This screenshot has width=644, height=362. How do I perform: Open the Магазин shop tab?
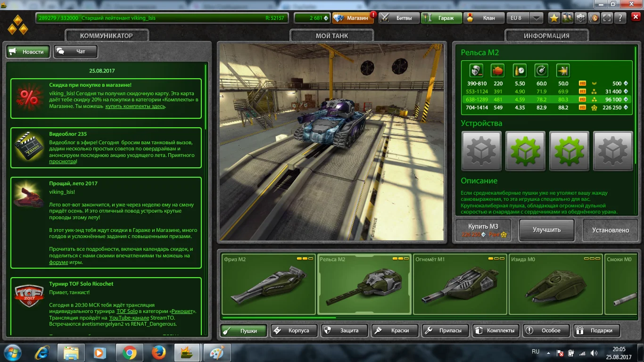coord(353,18)
